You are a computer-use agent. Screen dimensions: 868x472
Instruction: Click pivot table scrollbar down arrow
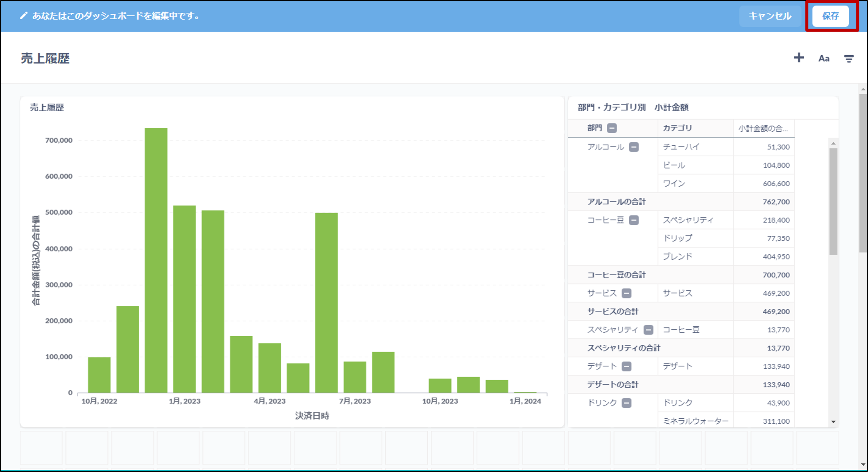point(833,422)
